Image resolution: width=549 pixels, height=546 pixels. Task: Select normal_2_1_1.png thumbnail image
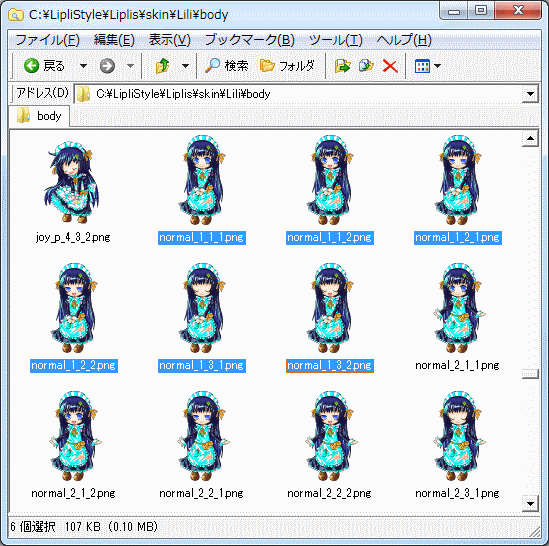coord(458,308)
